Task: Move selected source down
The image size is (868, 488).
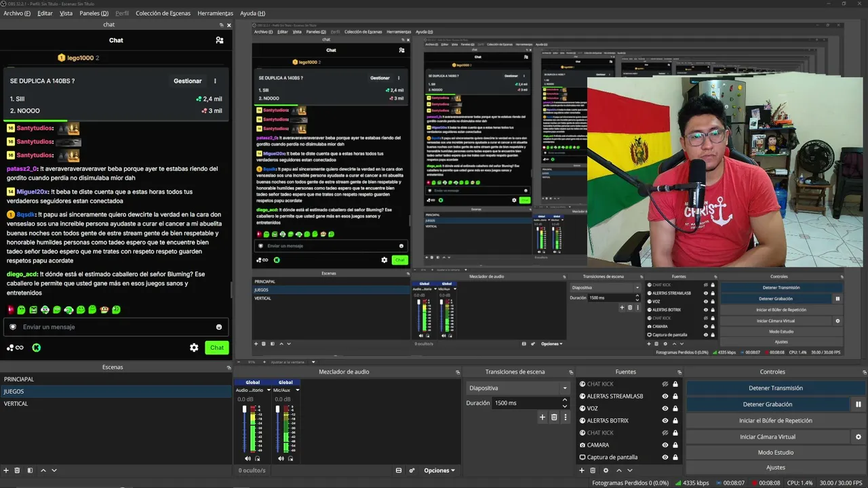Action: click(630, 470)
